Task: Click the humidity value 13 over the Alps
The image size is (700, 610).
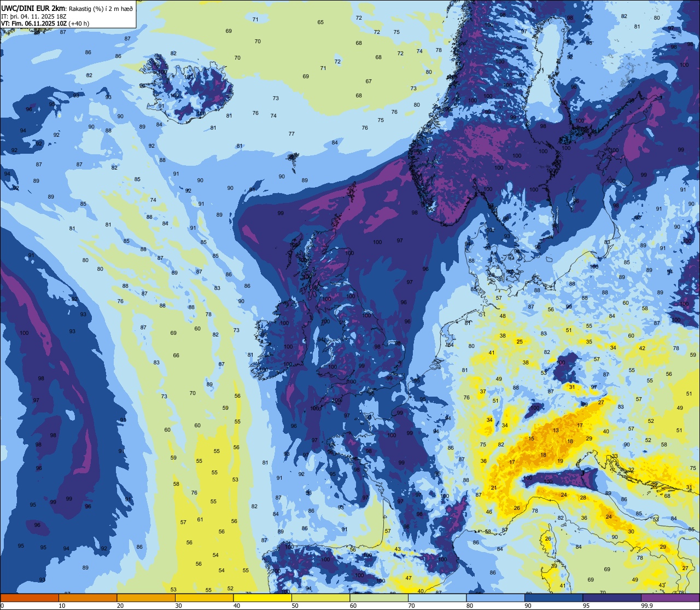Action: tap(556, 431)
